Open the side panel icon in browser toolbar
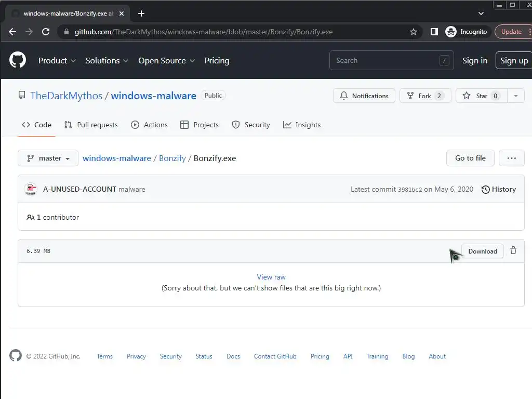This screenshot has width=532, height=399. click(434, 32)
